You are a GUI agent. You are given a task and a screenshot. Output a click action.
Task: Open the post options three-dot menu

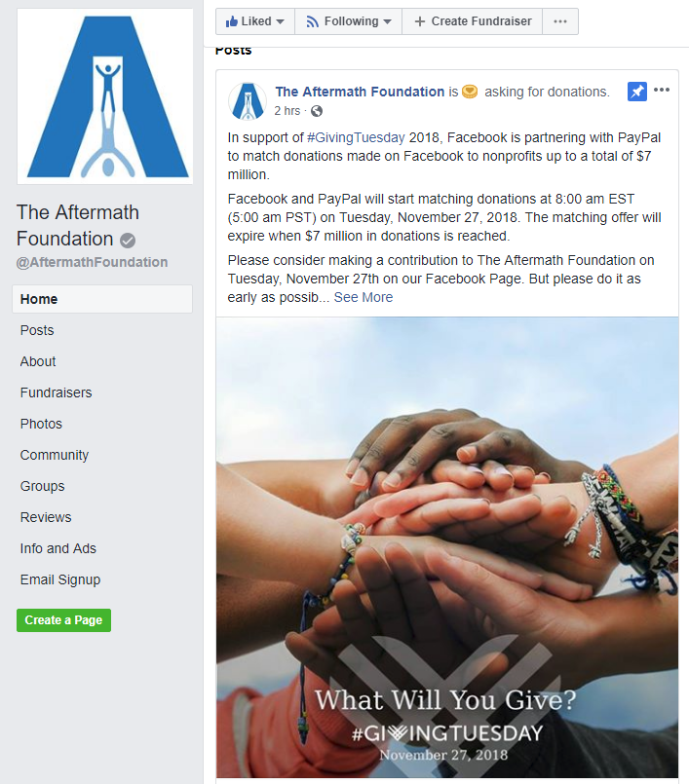(x=662, y=90)
